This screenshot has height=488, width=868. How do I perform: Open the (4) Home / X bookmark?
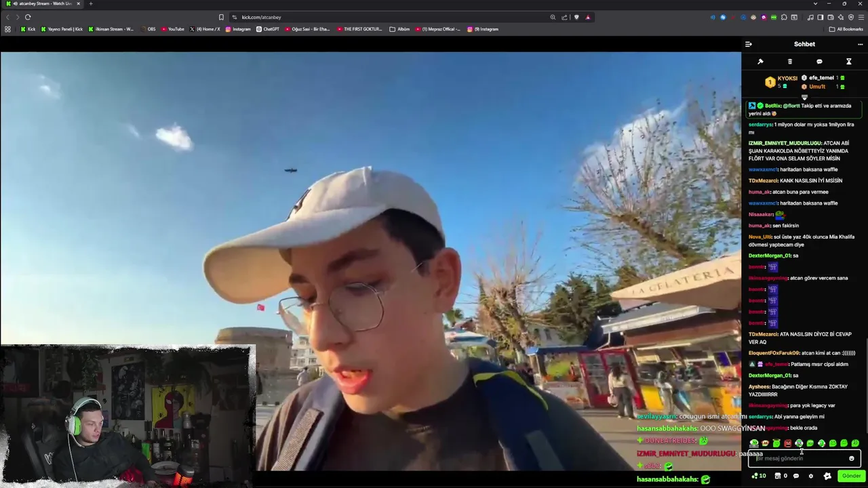[205, 29]
